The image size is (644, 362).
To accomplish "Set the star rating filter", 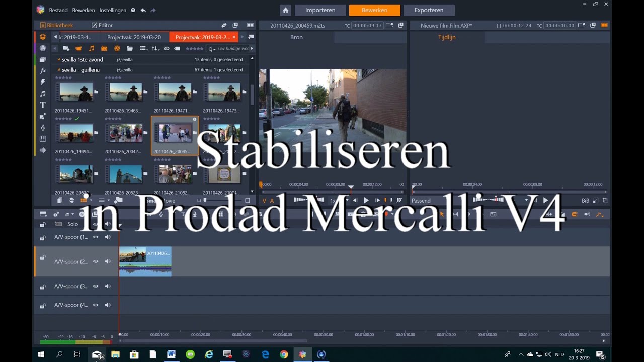I will tap(195, 49).
